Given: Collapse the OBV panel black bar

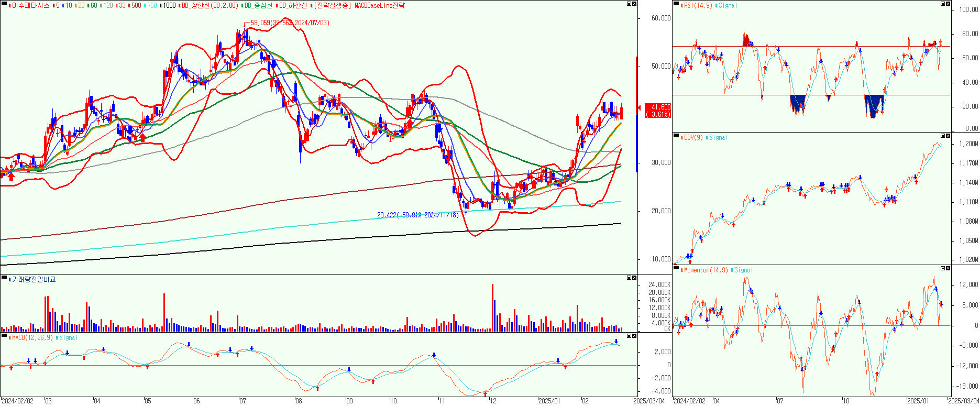Looking at the screenshot, I should [x=676, y=135].
